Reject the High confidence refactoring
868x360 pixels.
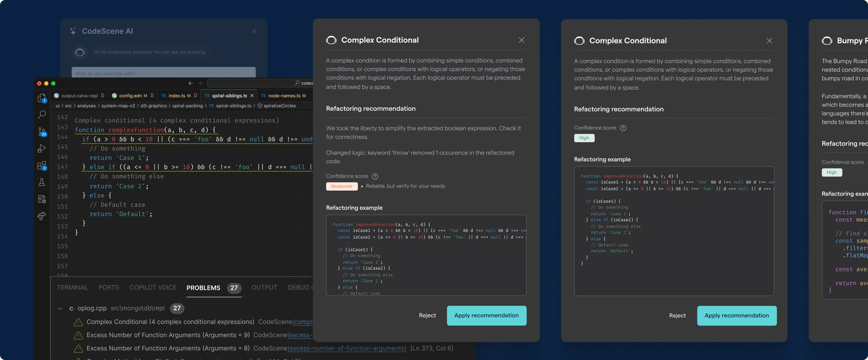pyautogui.click(x=677, y=316)
